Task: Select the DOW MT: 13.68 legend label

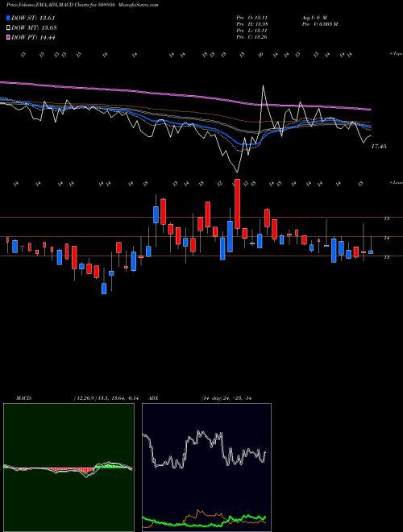Action: 35,28
